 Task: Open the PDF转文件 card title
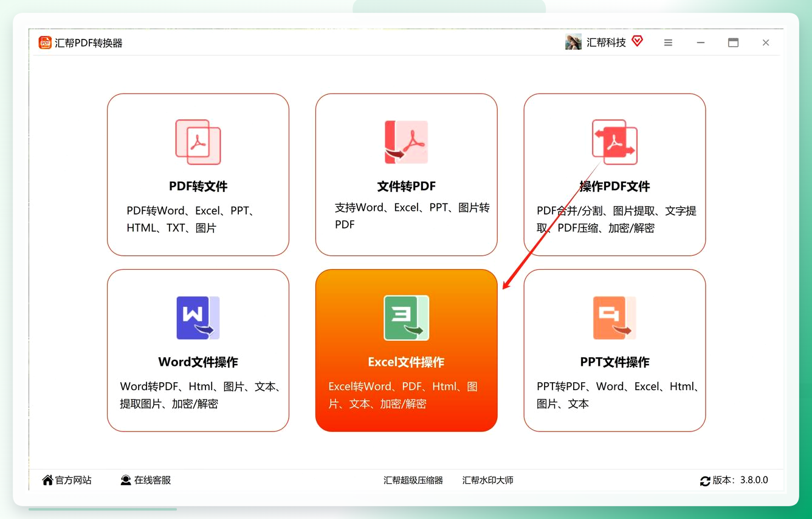[x=198, y=187]
